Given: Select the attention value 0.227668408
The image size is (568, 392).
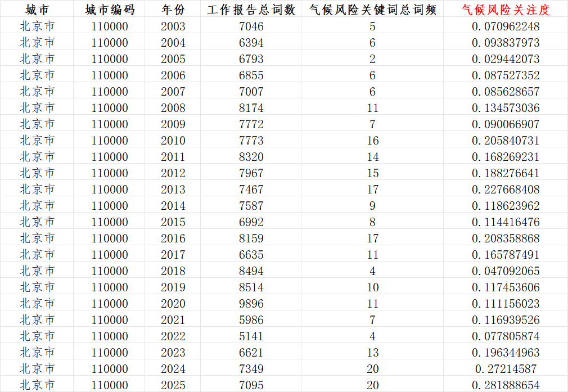Looking at the screenshot, I should coord(505,190).
